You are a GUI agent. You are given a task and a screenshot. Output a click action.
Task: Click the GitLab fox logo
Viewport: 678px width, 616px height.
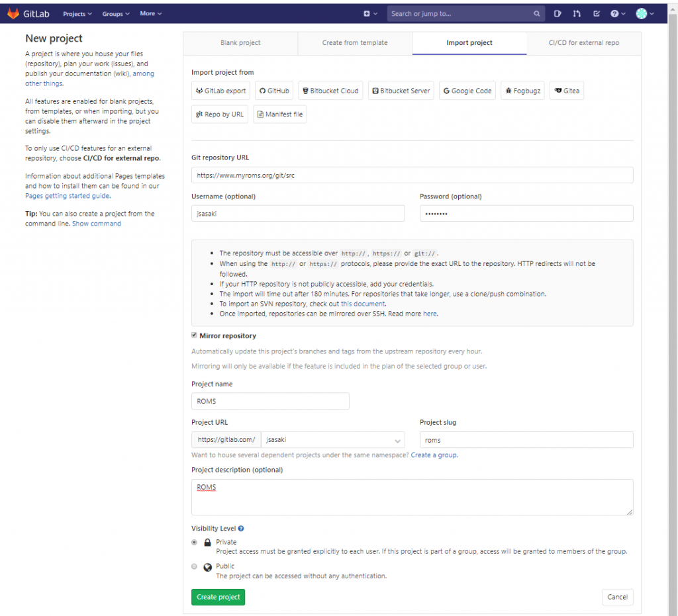pyautogui.click(x=13, y=13)
